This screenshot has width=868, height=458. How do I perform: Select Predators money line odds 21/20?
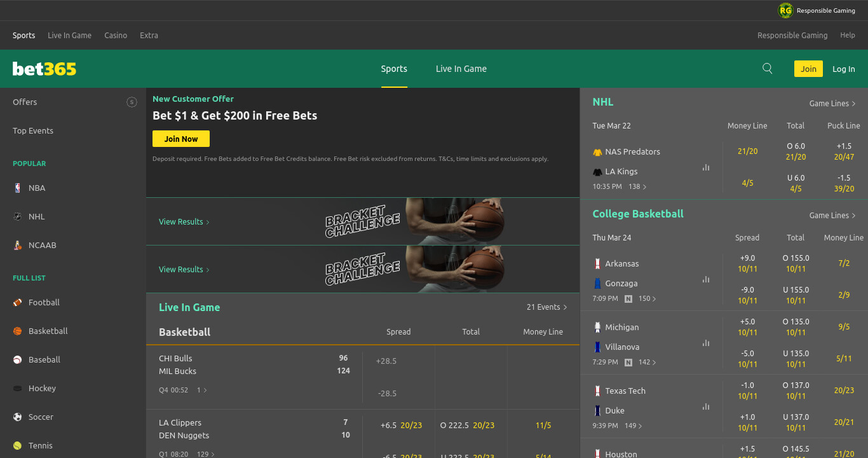click(x=748, y=151)
